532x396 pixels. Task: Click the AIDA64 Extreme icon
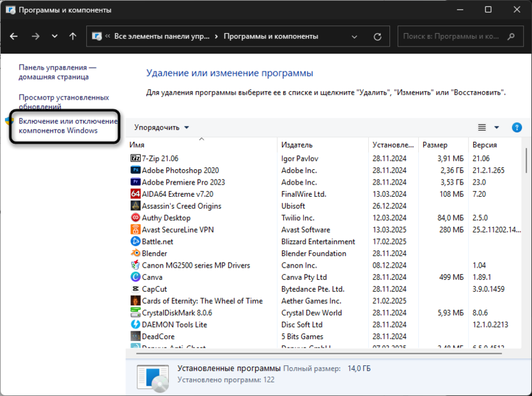pyautogui.click(x=136, y=194)
